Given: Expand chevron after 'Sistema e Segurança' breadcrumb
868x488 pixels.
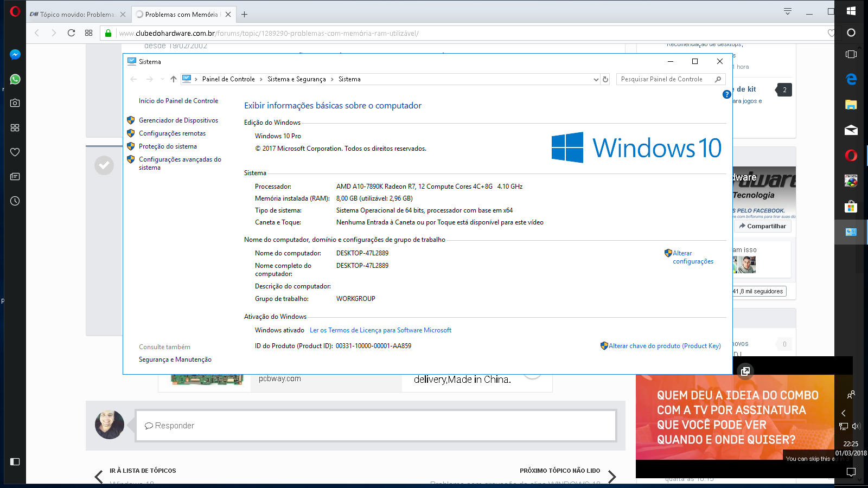Looking at the screenshot, I should click(x=332, y=79).
